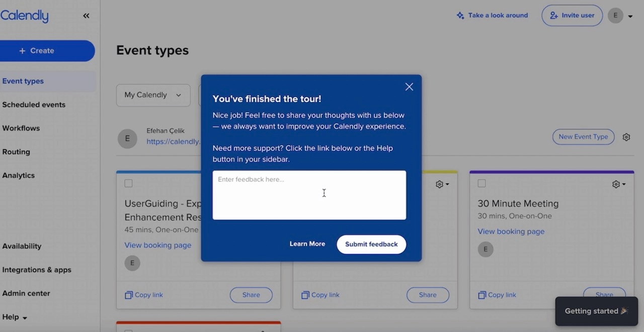The image size is (644, 332).
Task: Open the gear dropdown on the middle event card
Action: click(x=439, y=184)
